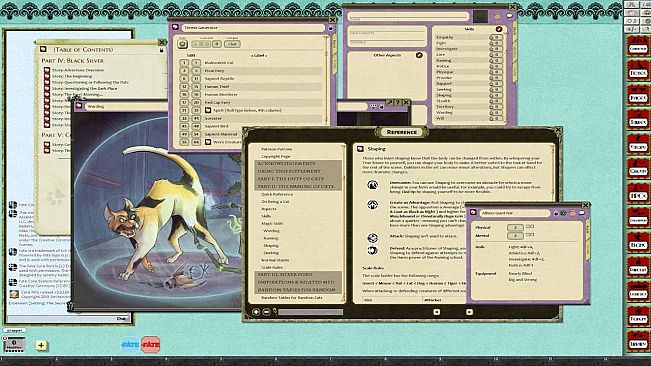Click the Modifier stack box
The height and width of the screenshot is (366, 651).
click(14, 344)
